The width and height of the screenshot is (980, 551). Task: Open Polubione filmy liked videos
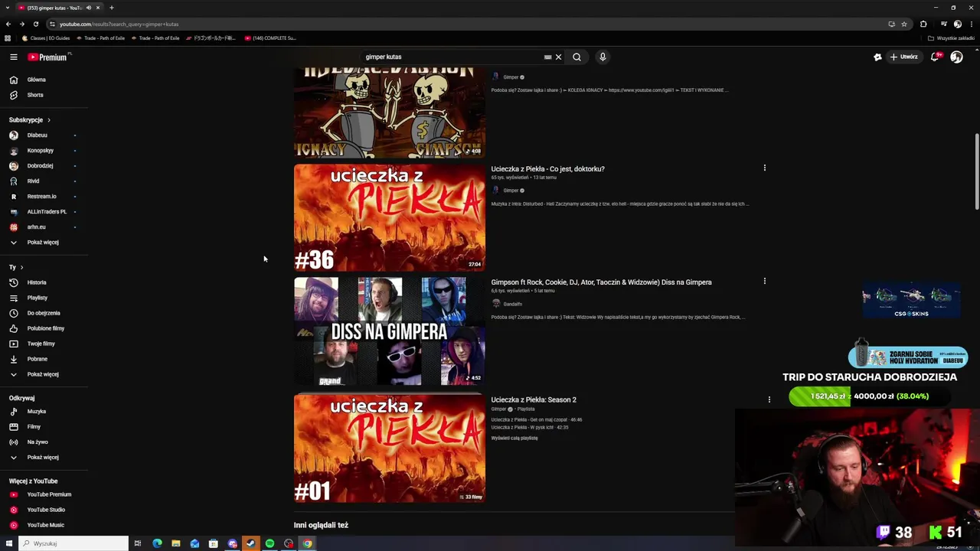(x=46, y=328)
